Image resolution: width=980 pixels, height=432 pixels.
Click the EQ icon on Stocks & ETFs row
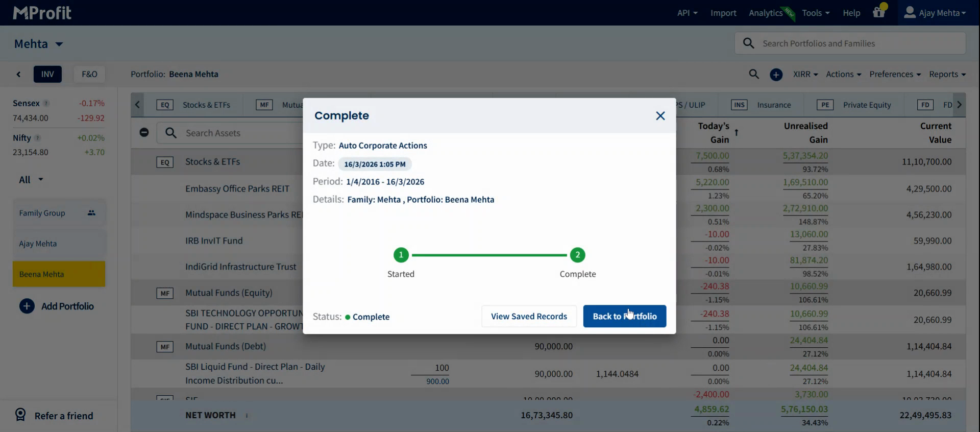[165, 162]
